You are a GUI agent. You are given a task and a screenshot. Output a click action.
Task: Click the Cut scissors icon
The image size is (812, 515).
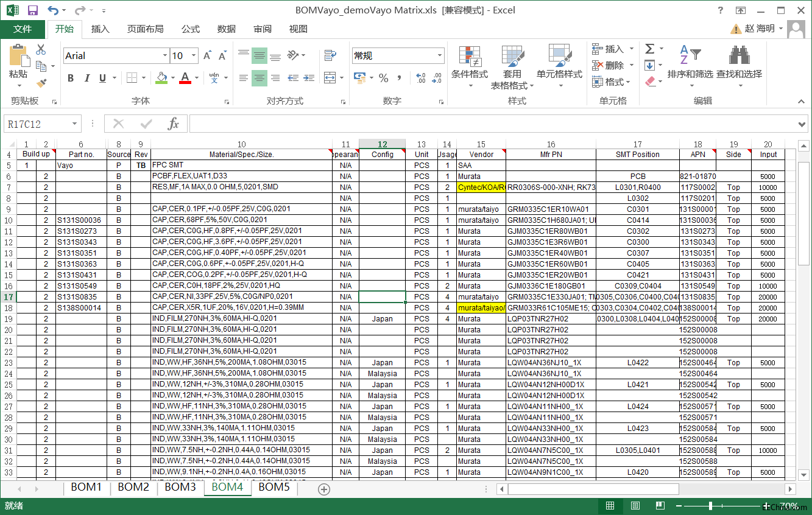(41, 50)
